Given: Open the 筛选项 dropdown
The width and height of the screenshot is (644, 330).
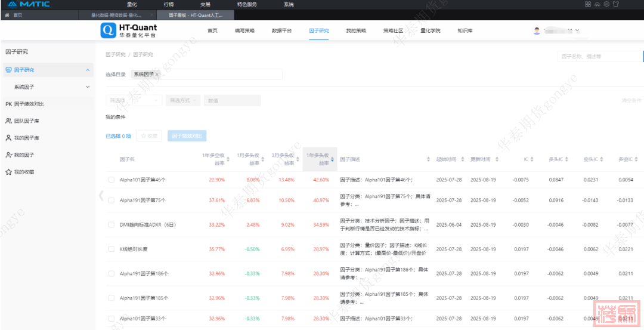Looking at the screenshot, I should 134,100.
